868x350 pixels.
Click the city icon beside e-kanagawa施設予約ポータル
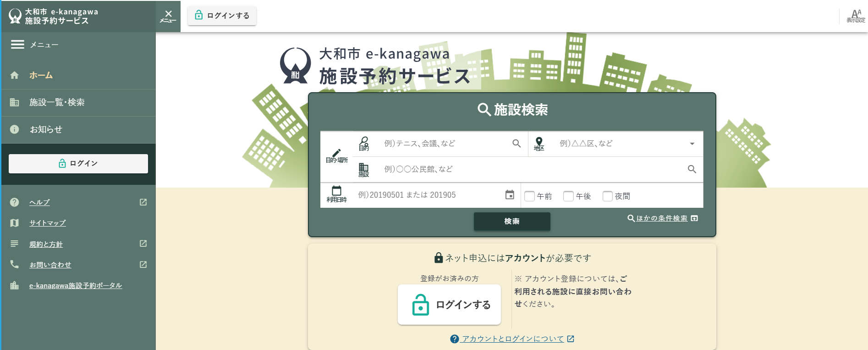pos(15,285)
